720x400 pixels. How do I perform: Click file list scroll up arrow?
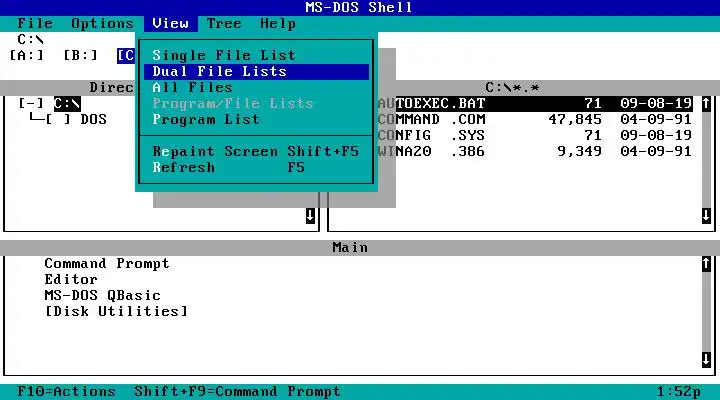pos(706,103)
